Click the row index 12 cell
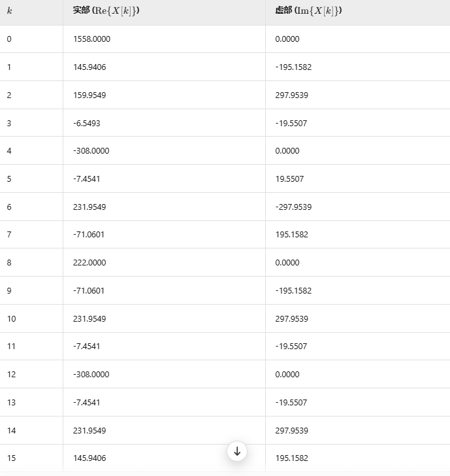 pos(11,375)
